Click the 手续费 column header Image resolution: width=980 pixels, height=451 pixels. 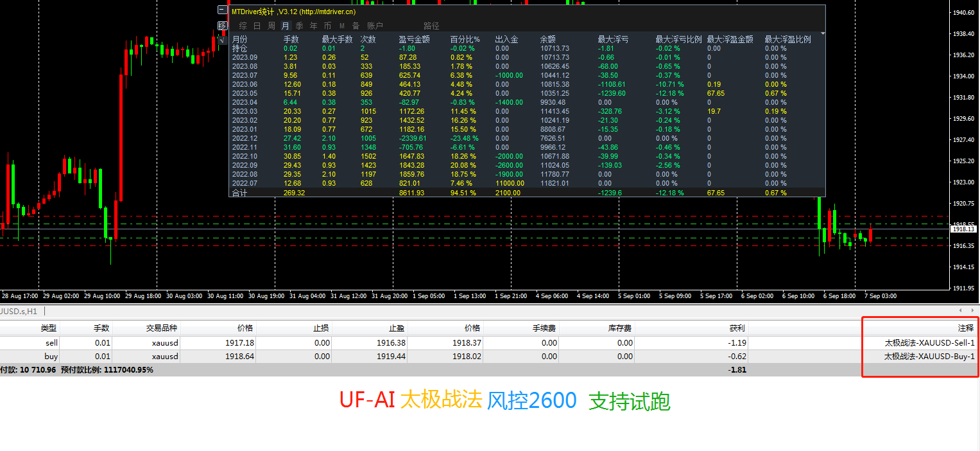544,328
